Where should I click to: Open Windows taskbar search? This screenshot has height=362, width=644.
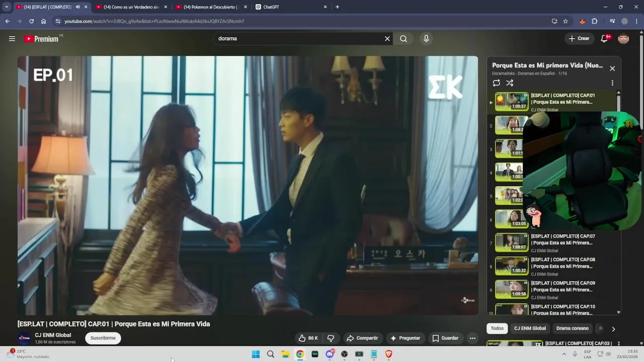click(271, 354)
